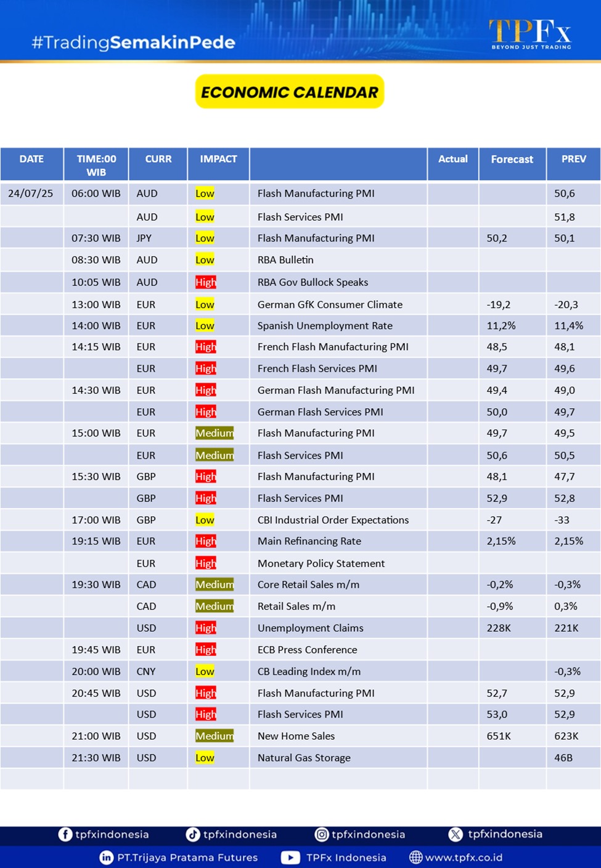
Task: Click Low impact tag for Natural Gas Storage
Action: (205, 758)
